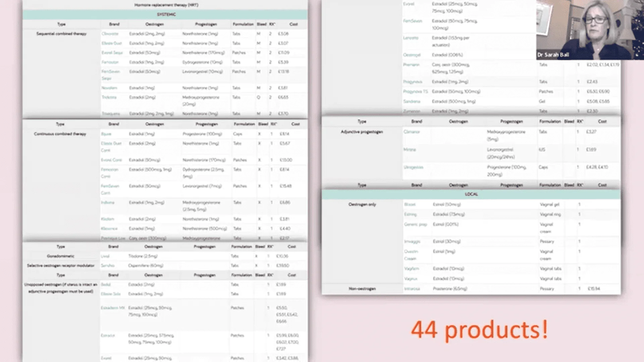The height and width of the screenshot is (362, 644).
Task: Click the Hormone replacement therapy (HRT) title
Action: tap(166, 5)
